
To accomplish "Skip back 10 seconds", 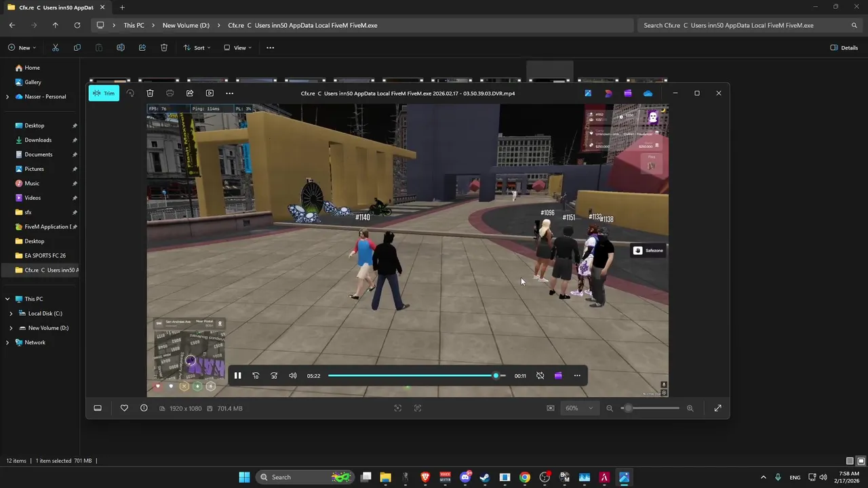I will [x=256, y=375].
